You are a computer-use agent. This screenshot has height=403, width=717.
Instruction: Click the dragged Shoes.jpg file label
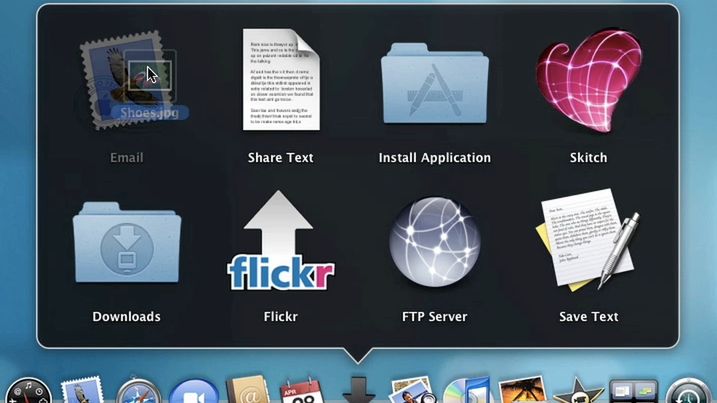[150, 113]
